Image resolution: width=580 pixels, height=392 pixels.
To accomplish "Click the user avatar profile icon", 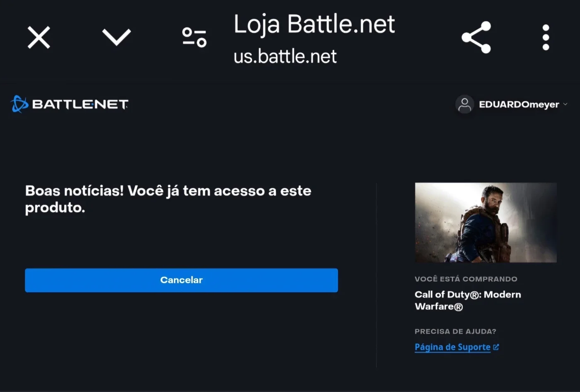I will [464, 104].
